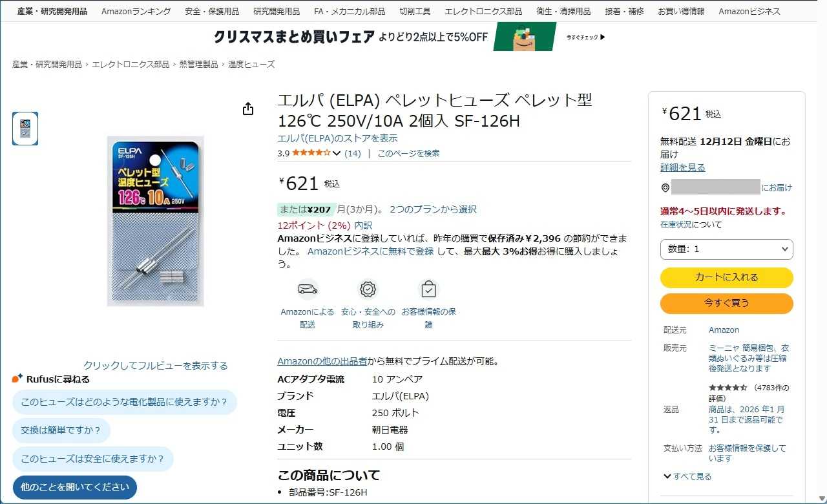Click the customer information protection bag icon

[x=428, y=289]
